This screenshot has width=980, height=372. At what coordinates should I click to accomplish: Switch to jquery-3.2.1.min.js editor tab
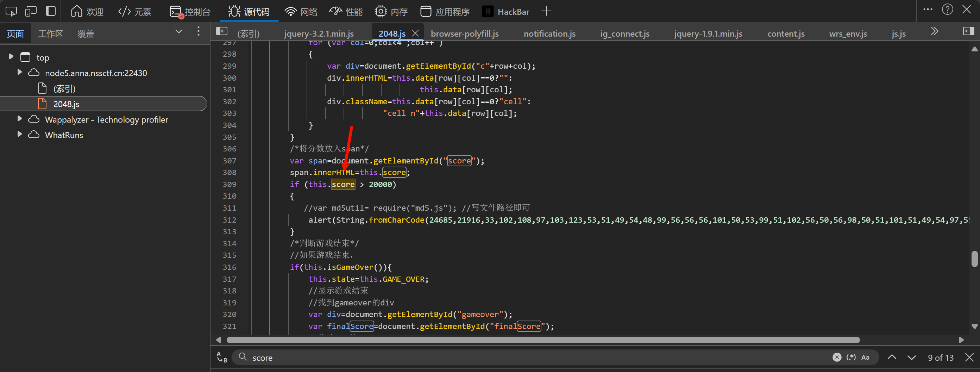point(319,34)
